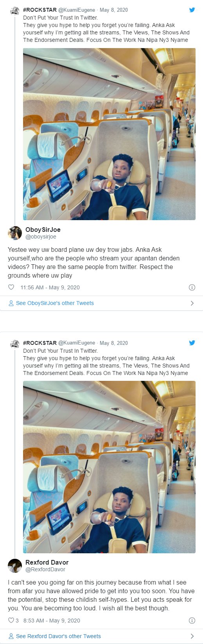Open the 11:56 AM - May 9, 2020 timestamp

click(50, 287)
